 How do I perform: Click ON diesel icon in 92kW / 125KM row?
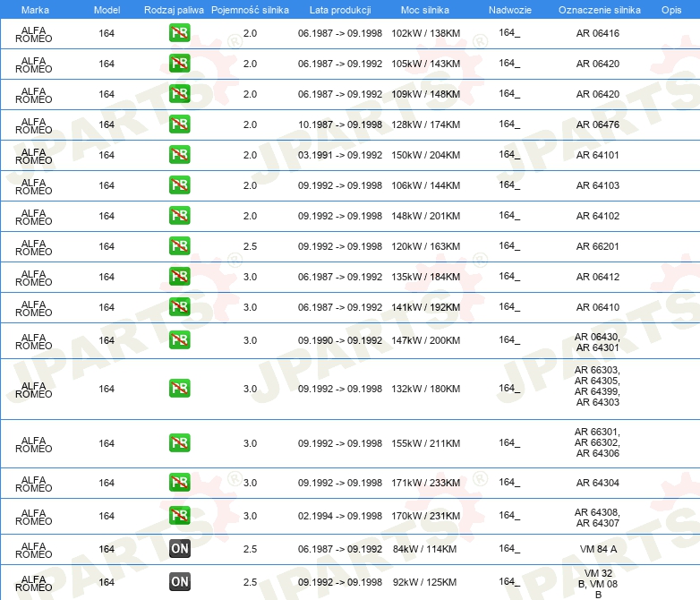pyautogui.click(x=179, y=582)
